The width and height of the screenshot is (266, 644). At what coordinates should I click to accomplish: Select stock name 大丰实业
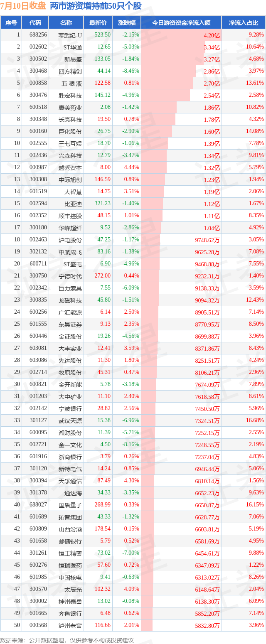(x=70, y=348)
